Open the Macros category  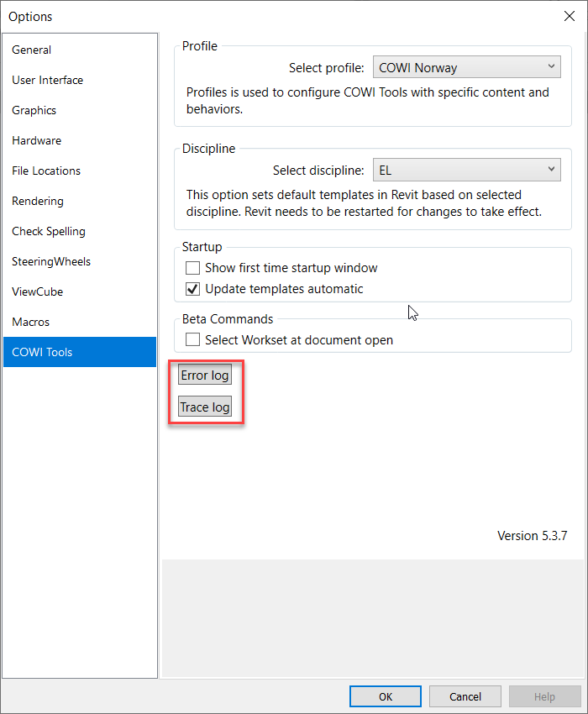[x=31, y=323]
